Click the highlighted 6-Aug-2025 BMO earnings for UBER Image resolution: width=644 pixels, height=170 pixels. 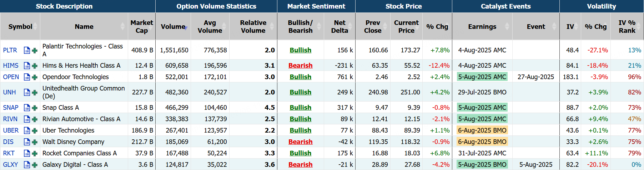[x=482, y=130]
